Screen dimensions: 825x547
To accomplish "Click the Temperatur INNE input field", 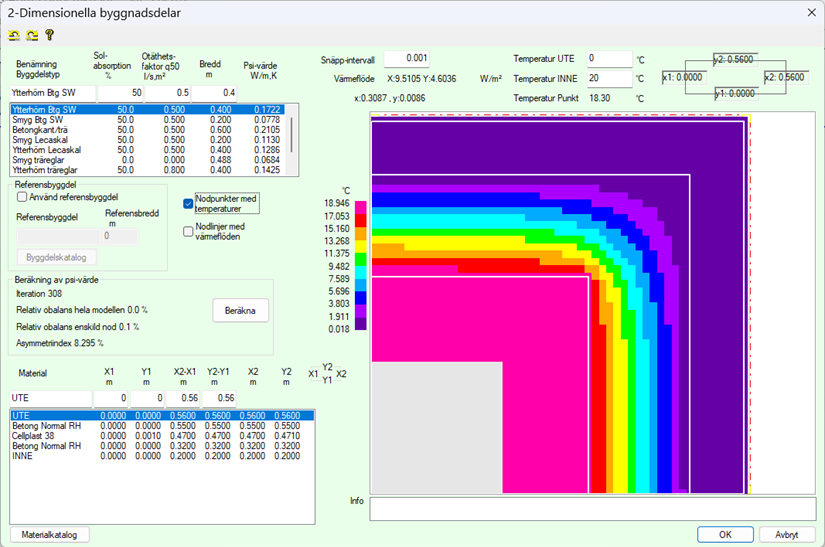I will pyautogui.click(x=609, y=78).
